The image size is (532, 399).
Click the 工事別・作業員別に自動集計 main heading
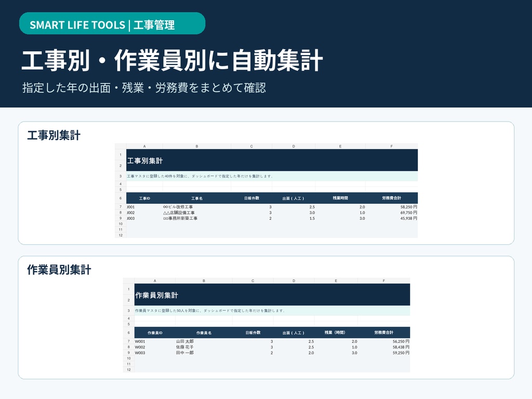point(172,61)
